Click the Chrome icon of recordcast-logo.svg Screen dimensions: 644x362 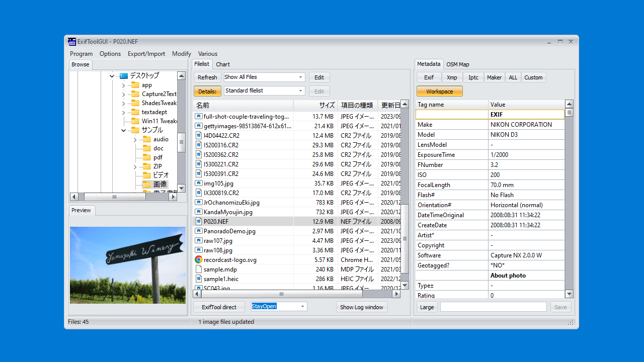point(199,260)
